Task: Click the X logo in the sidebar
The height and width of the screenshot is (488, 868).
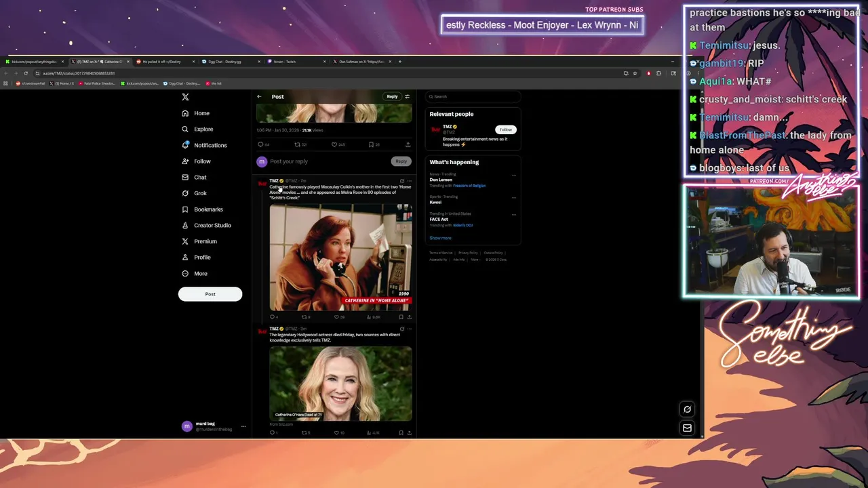Action: click(x=185, y=97)
